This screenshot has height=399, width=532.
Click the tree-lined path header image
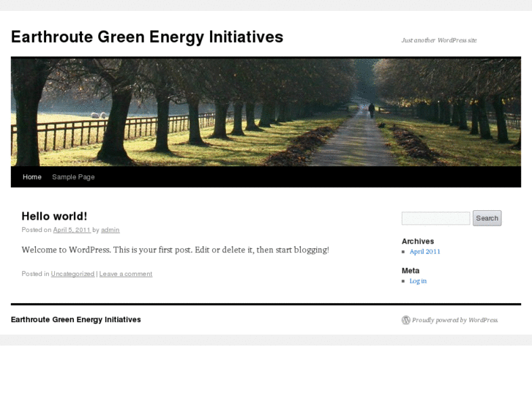click(266, 112)
